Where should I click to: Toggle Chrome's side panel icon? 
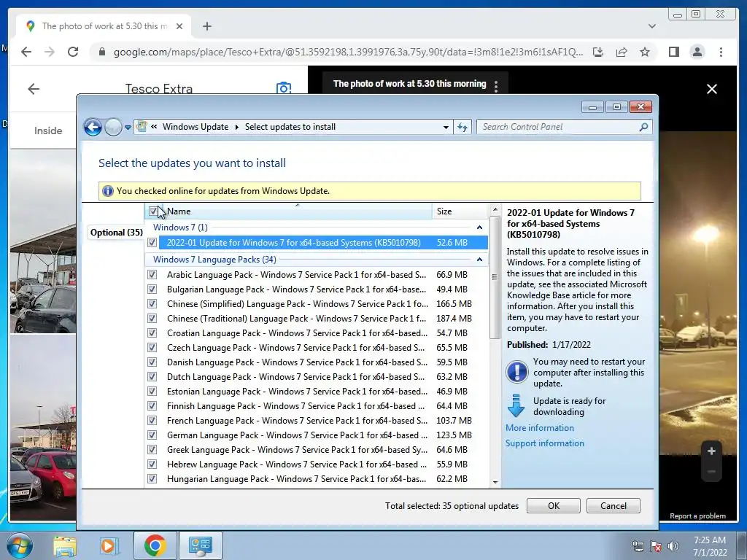tap(673, 52)
